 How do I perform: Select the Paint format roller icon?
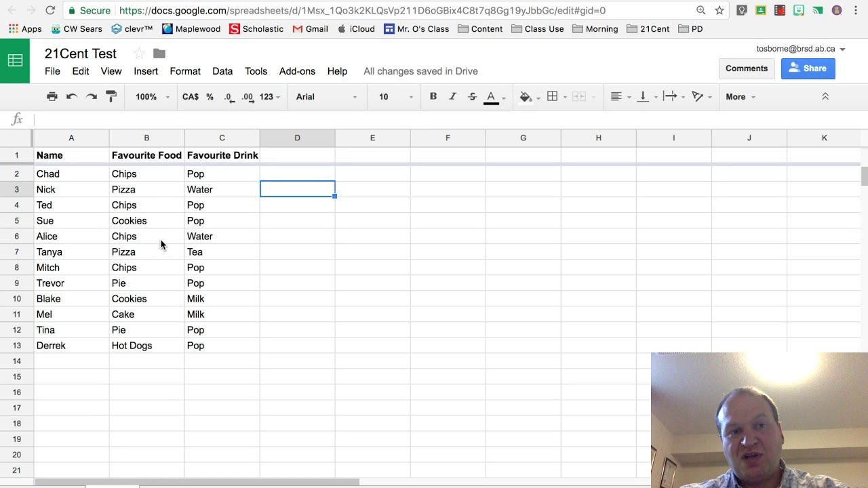click(x=111, y=97)
